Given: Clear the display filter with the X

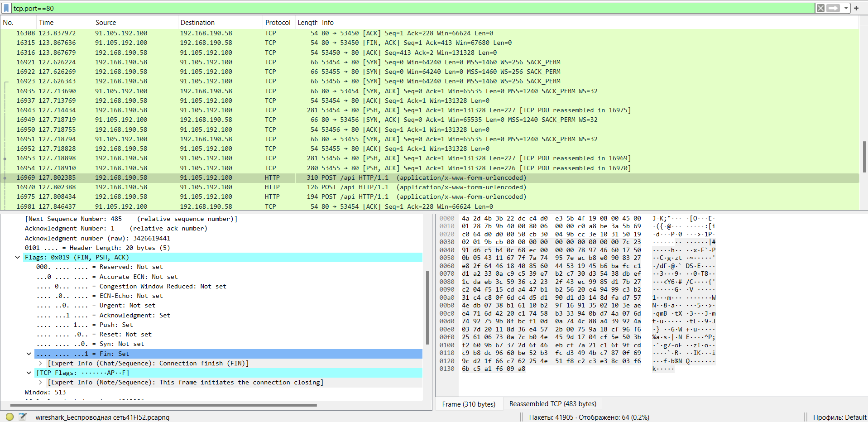Looking at the screenshot, I should pyautogui.click(x=820, y=8).
